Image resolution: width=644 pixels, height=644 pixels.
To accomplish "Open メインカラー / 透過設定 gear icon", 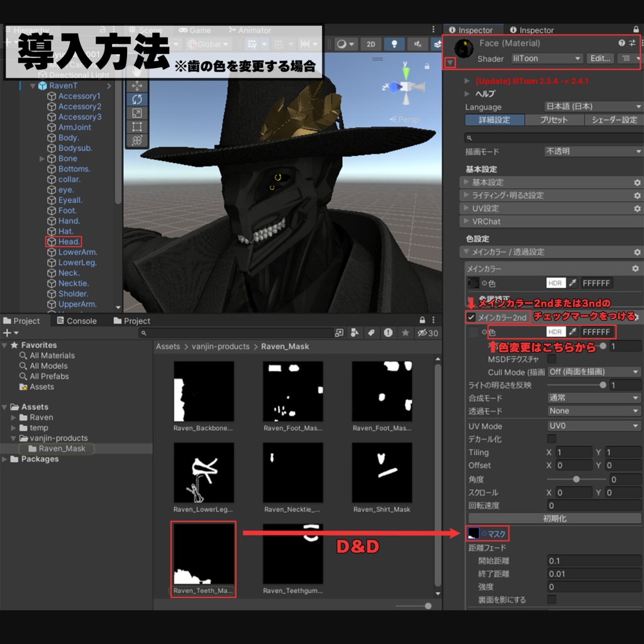I will pos(637,252).
